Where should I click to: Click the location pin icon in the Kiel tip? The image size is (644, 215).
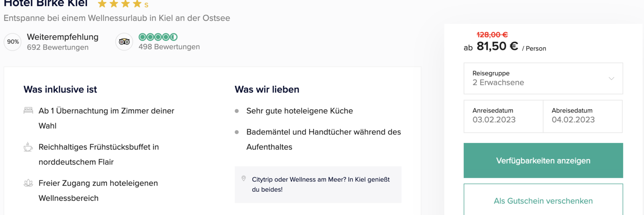[244, 178]
